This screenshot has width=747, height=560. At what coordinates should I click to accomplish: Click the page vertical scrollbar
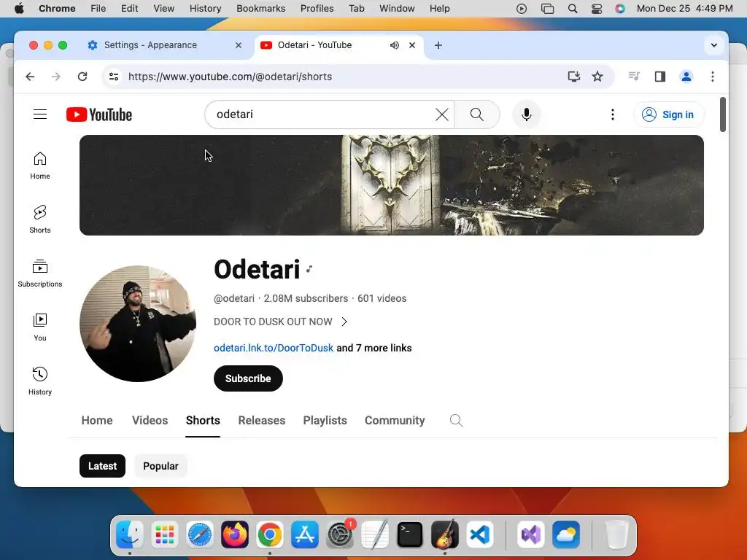coord(723,114)
